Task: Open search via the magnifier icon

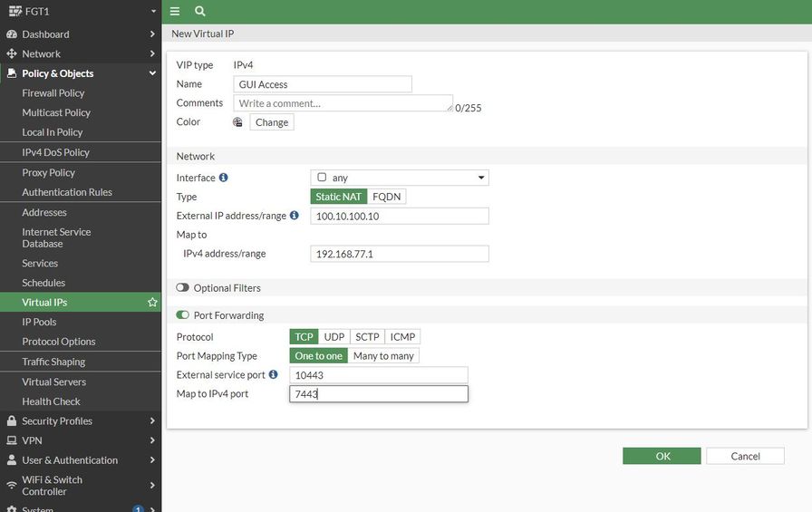Action: pos(200,11)
